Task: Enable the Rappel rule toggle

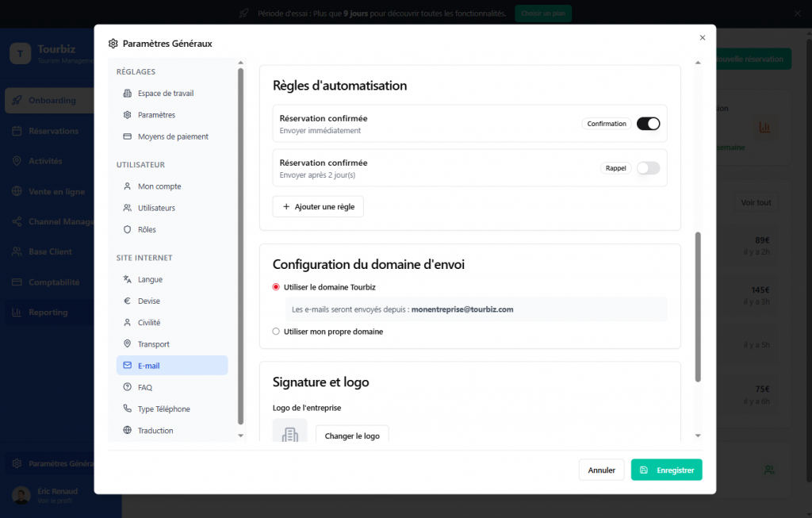Action: (x=648, y=168)
